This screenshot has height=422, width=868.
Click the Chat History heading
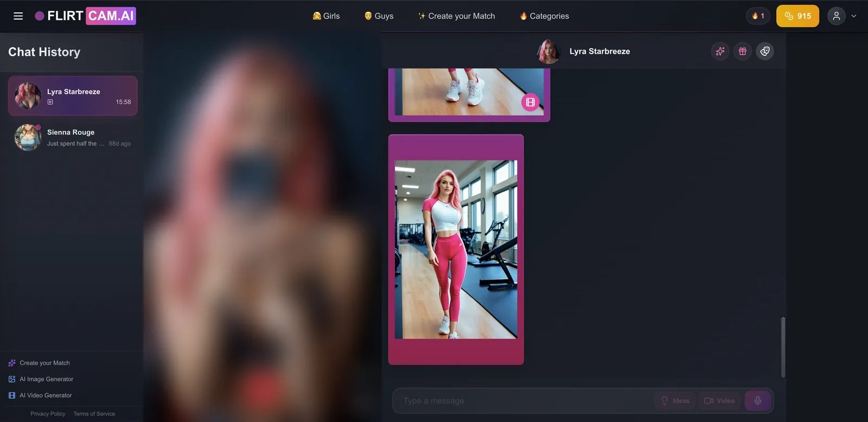pos(44,52)
